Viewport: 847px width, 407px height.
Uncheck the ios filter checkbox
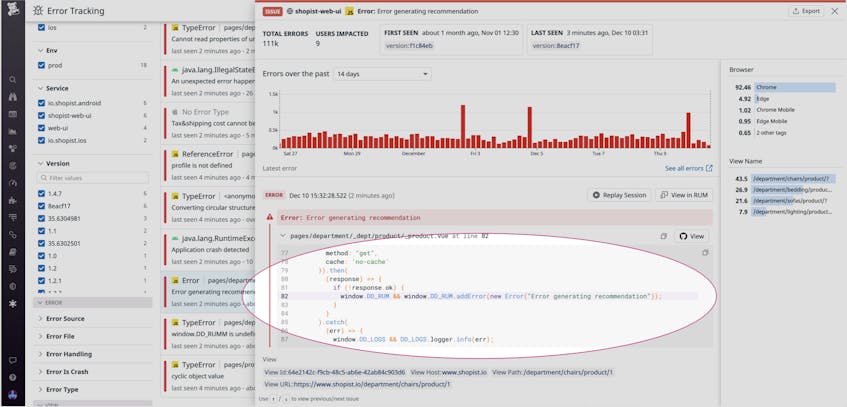(42, 27)
